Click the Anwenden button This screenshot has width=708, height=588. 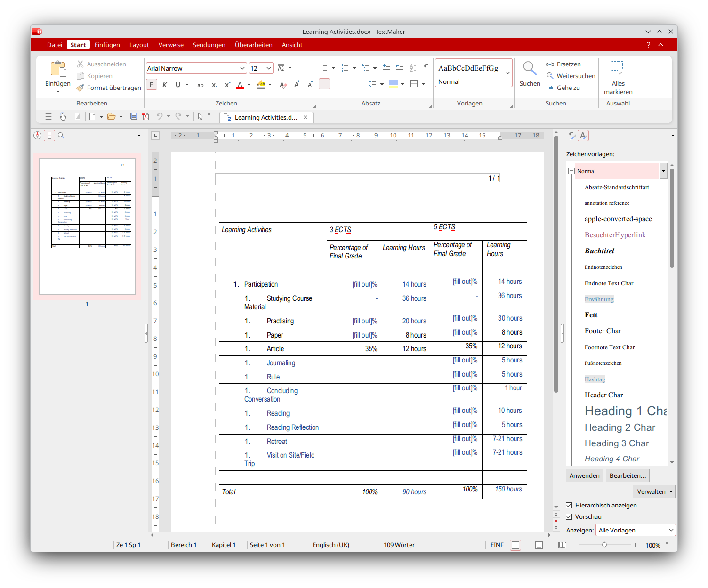click(x=584, y=475)
